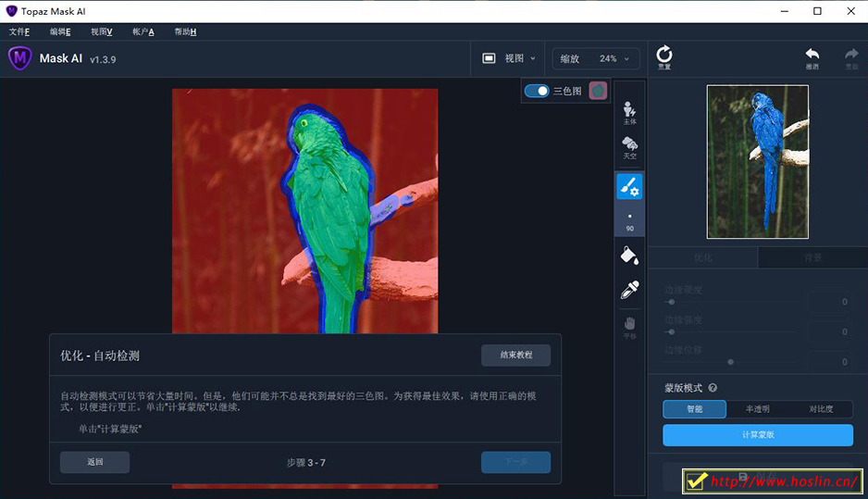
Task: Redo with the 重做 arrow
Action: pyautogui.click(x=851, y=57)
